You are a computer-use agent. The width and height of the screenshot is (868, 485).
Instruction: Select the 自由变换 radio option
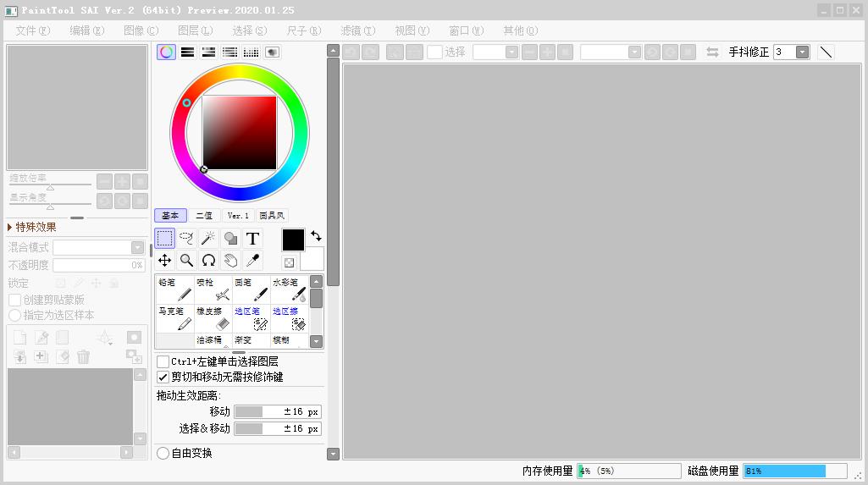[163, 454]
